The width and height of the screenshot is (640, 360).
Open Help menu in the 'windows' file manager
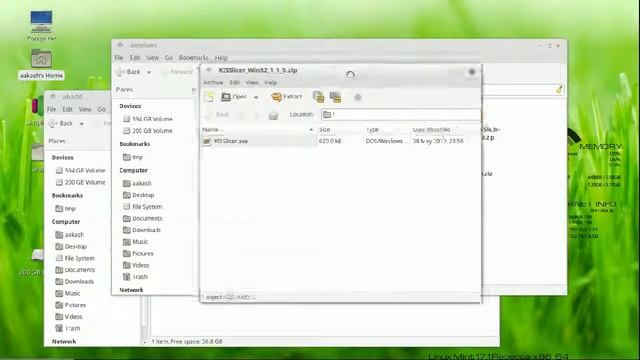pyautogui.click(x=221, y=58)
